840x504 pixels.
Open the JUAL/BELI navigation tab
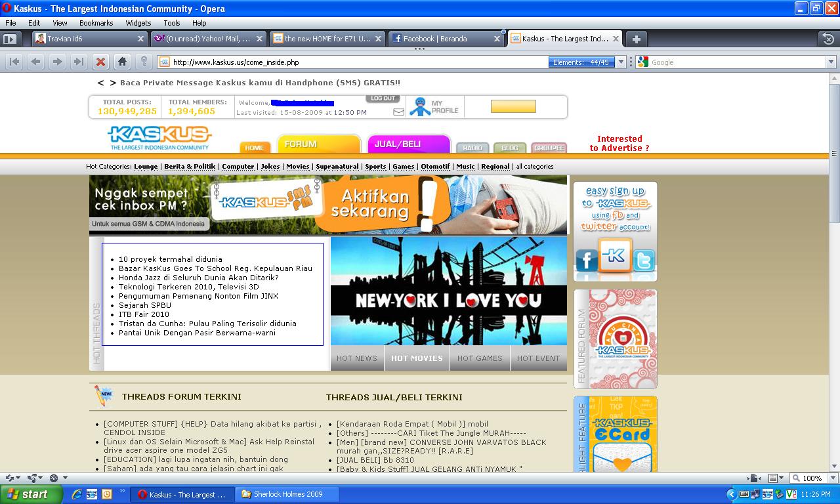(x=409, y=144)
